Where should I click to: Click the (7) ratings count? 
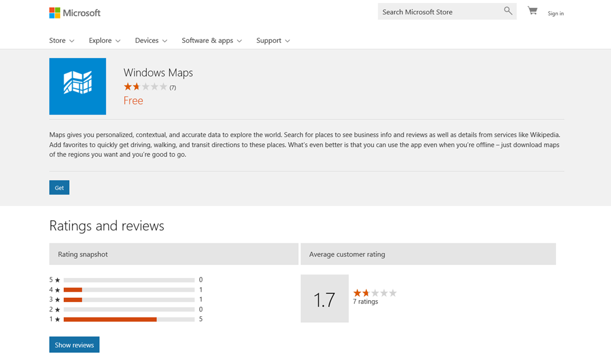(172, 88)
